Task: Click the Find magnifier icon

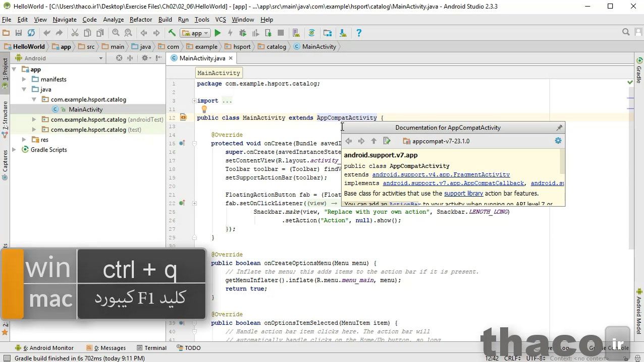Action: click(116, 33)
